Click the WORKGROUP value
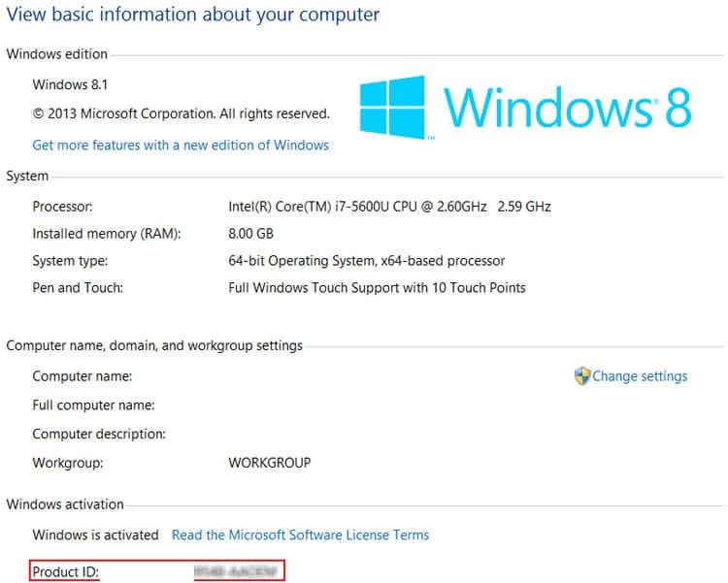This screenshot has width=728, height=583. 270,463
